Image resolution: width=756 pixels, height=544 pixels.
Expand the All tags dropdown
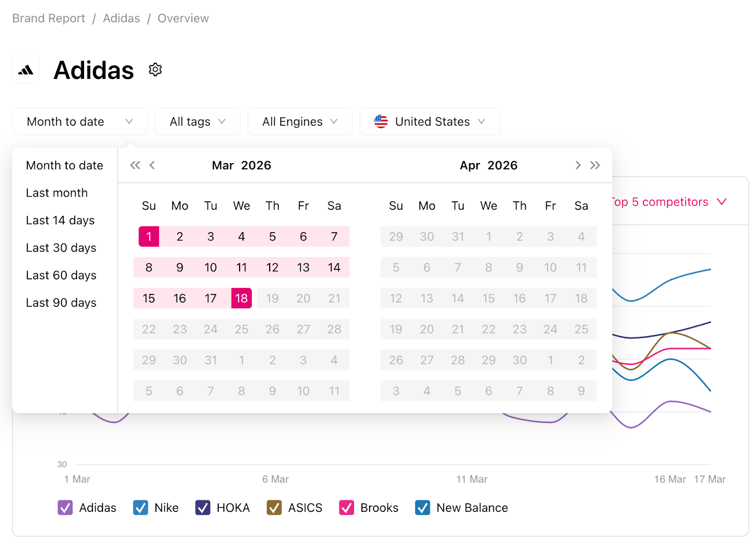click(198, 121)
